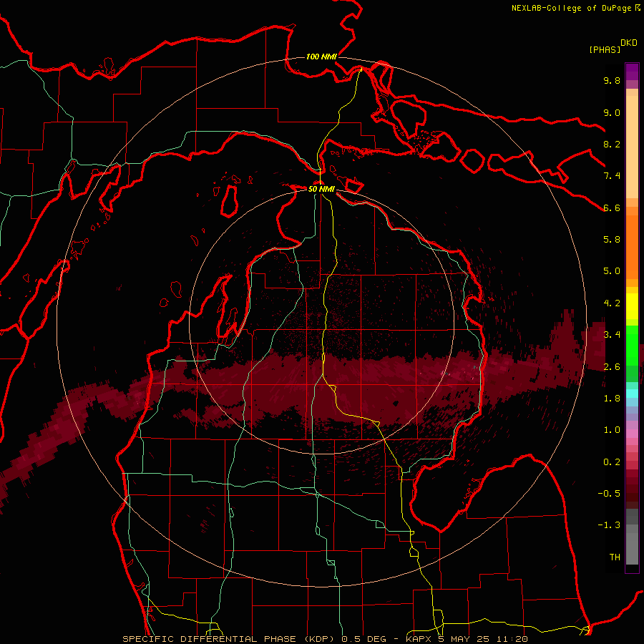Viewport: 644px width, 644px height.
Task: Pick the cyan color bar segment
Action: [632, 394]
